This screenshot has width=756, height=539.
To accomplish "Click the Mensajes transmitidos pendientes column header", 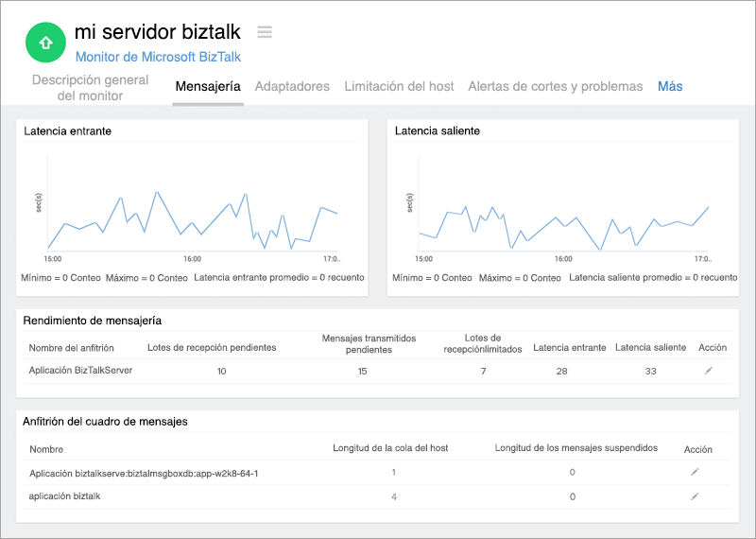I will pyautogui.click(x=369, y=342).
